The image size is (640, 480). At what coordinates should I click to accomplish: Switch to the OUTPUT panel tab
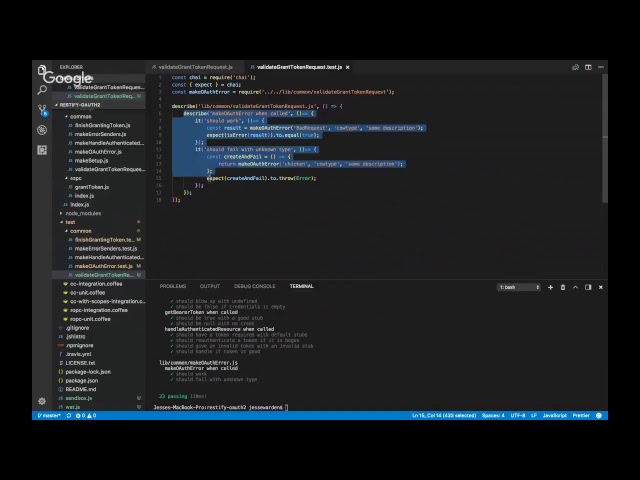coord(210,287)
